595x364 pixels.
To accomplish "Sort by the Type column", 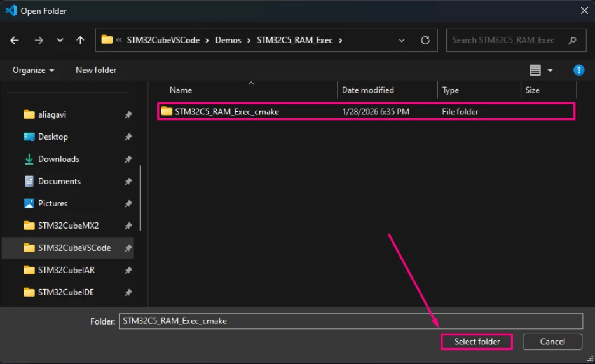I will tap(451, 90).
